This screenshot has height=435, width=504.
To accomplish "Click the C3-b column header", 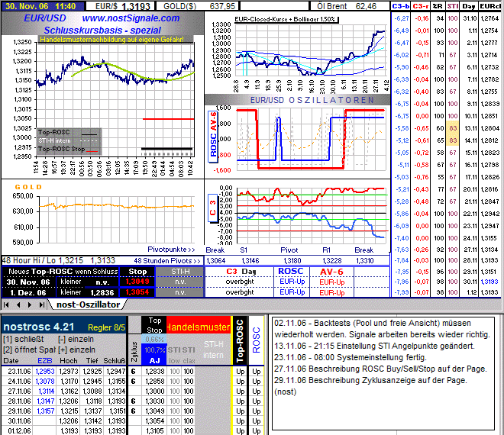I will pyautogui.click(x=400, y=6).
